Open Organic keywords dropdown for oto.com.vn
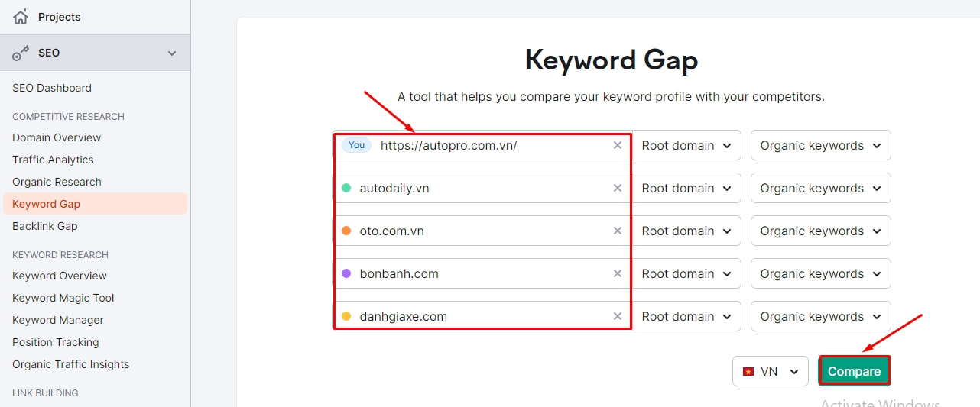This screenshot has height=407, width=980. pos(821,231)
